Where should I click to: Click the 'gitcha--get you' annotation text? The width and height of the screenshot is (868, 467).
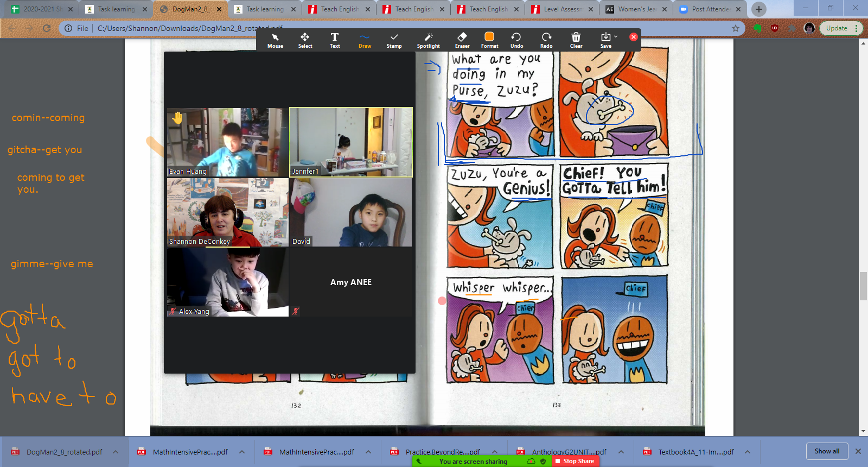click(x=45, y=150)
